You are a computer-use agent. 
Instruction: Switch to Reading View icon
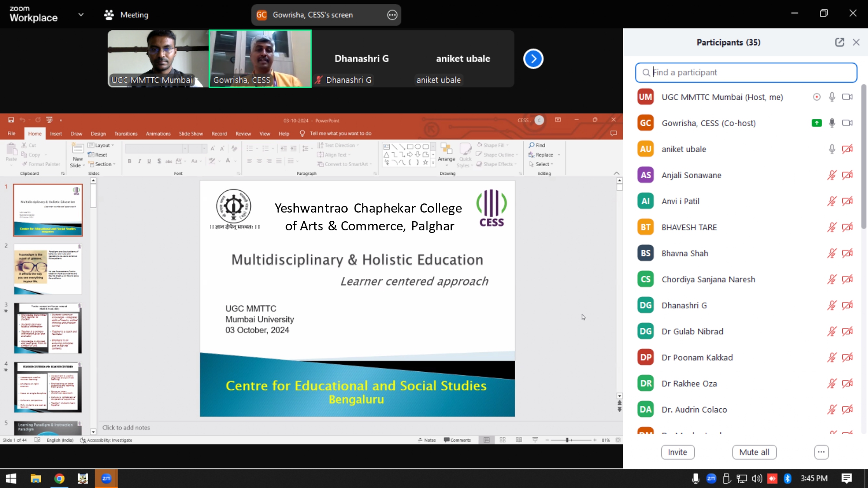point(519,440)
